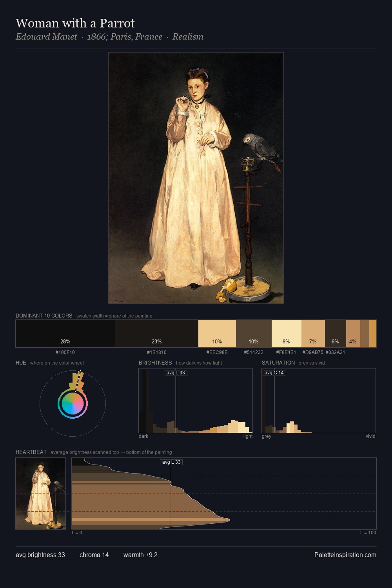
Task: Click the avg brightness 33 footer stat
Action: point(40,555)
